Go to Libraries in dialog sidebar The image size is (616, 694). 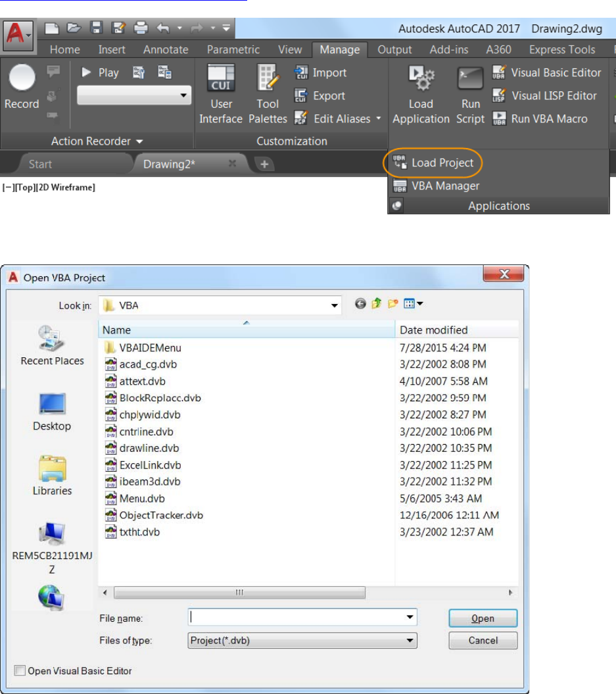(x=52, y=476)
